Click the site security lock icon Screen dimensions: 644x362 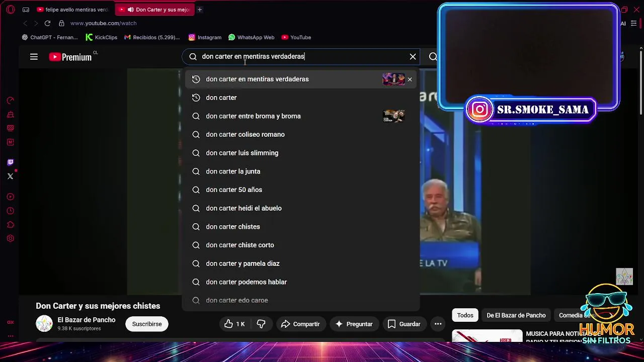61,23
